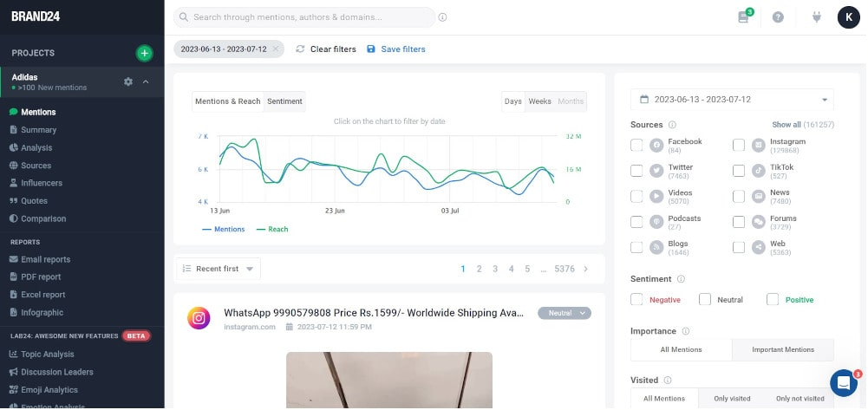Click the Instagram logo on the mention
Viewport: 868px width, 410px height.
coord(199,318)
